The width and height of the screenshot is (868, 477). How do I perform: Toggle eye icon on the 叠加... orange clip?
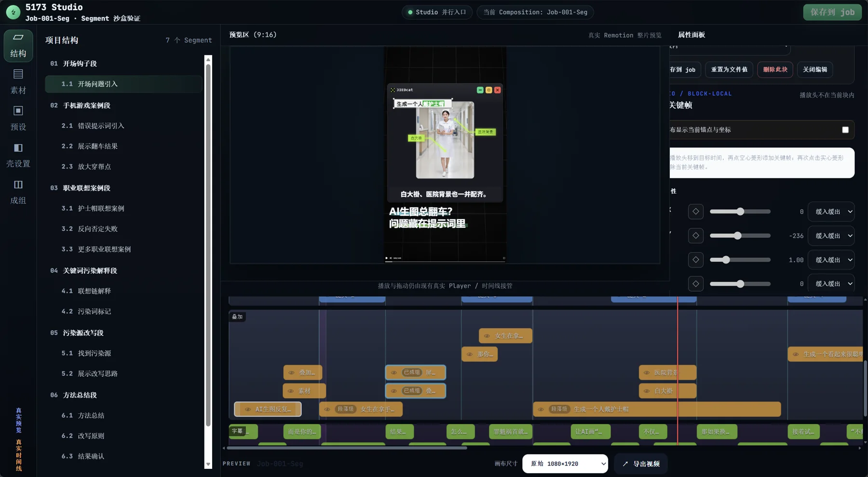pyautogui.click(x=291, y=372)
